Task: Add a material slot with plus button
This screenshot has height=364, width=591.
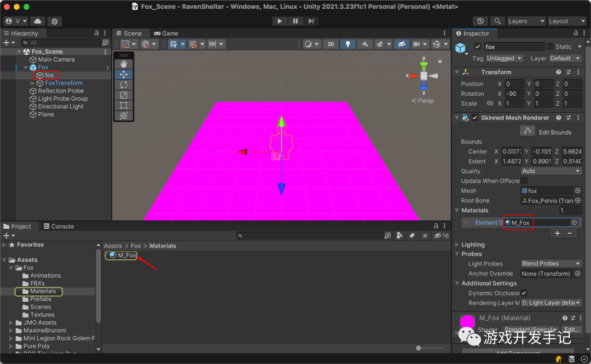Action: click(x=557, y=234)
